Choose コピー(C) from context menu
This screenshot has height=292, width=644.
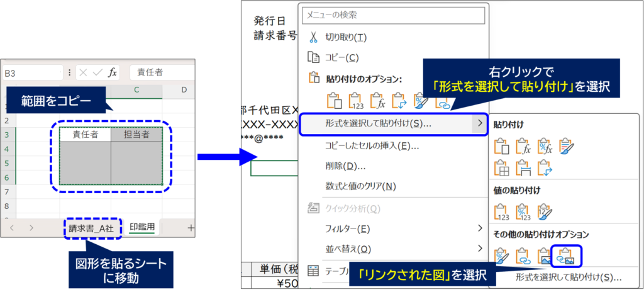[x=341, y=57]
